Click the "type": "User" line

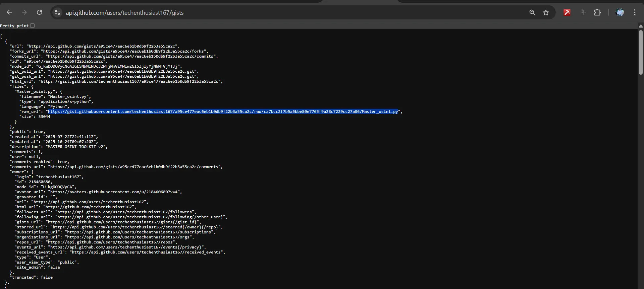[x=33, y=257]
